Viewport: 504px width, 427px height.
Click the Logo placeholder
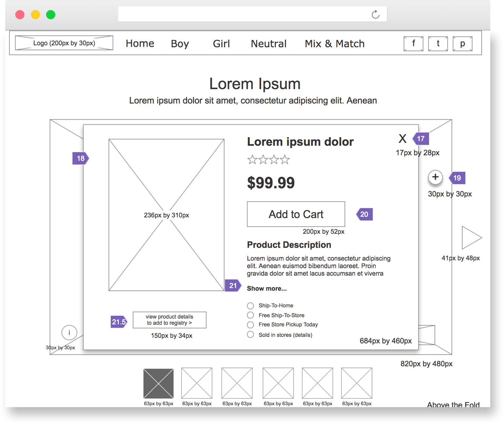[64, 43]
